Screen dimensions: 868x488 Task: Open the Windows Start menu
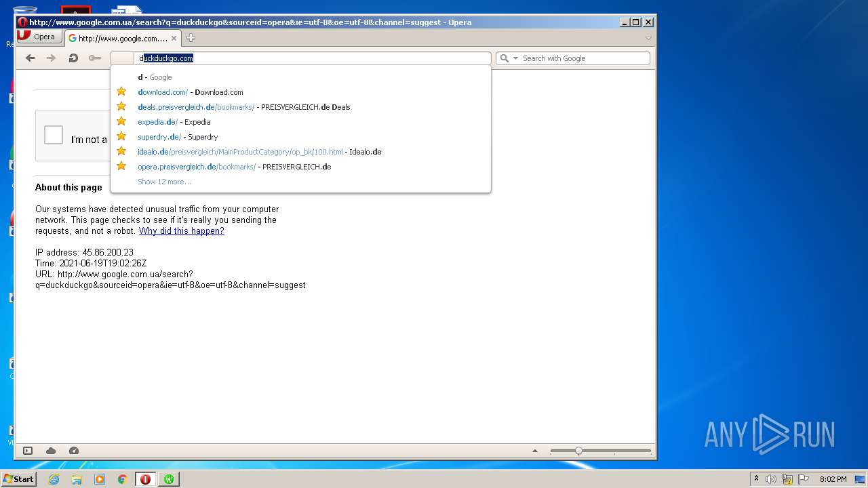[x=18, y=479]
